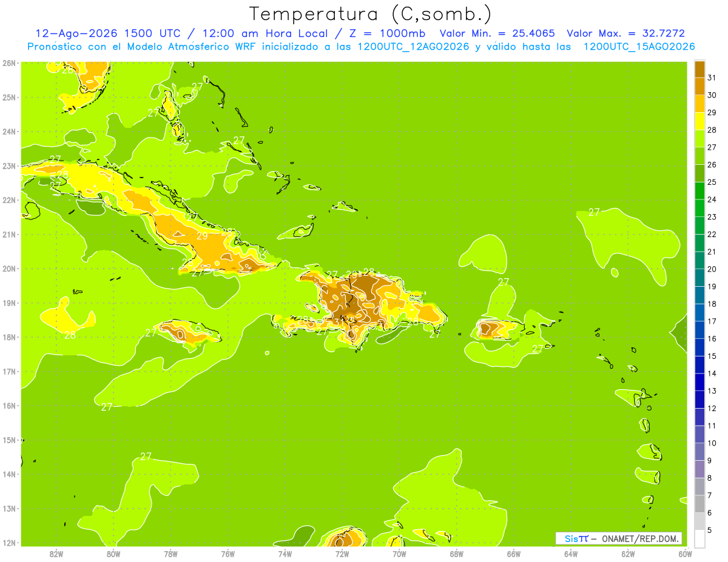The image size is (728, 562).
Task: Pick the yellow swatch between 28 and 29
Action: pos(699,121)
